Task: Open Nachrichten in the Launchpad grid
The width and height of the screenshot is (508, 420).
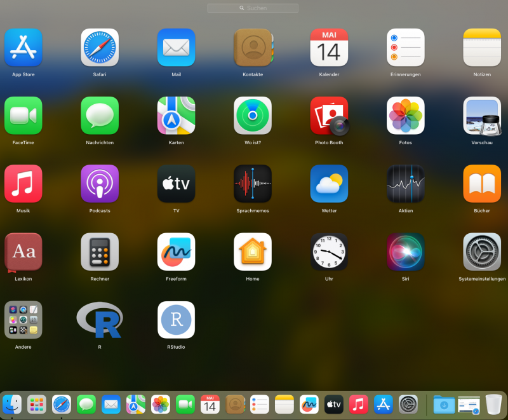Action: [100, 116]
